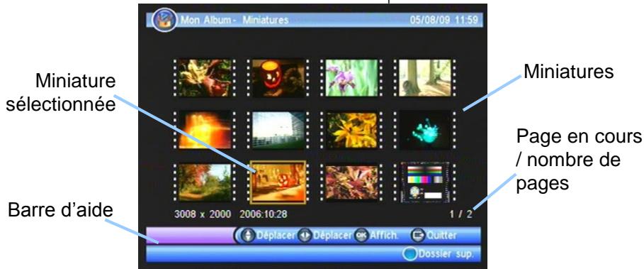The height and width of the screenshot is (269, 644).
Task: Open the autumn path landscape thumbnail
Action: (205, 182)
